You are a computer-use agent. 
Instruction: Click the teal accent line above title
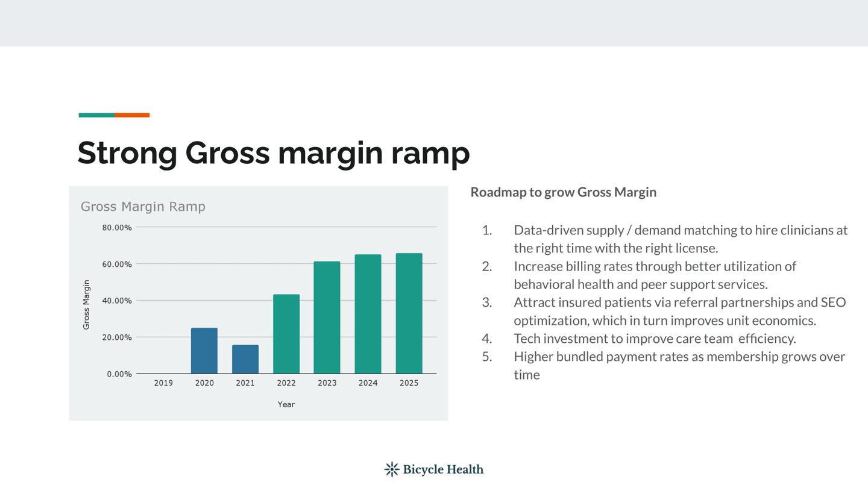tap(96, 115)
